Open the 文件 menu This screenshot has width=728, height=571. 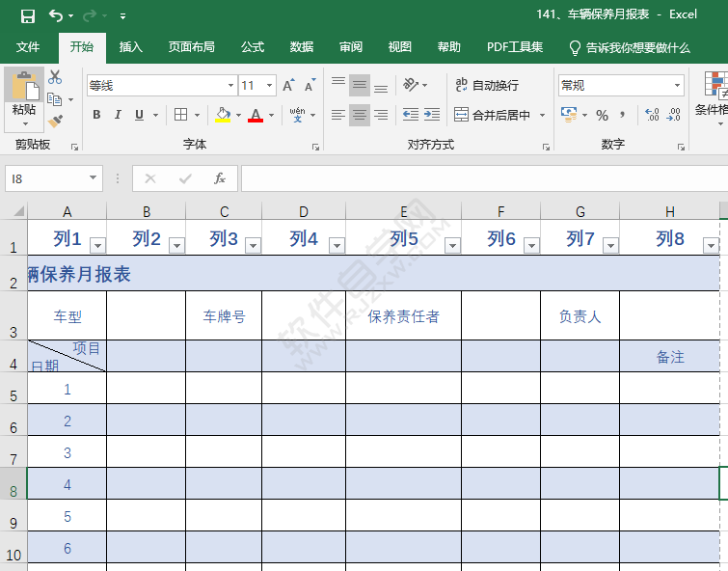pyautogui.click(x=28, y=47)
